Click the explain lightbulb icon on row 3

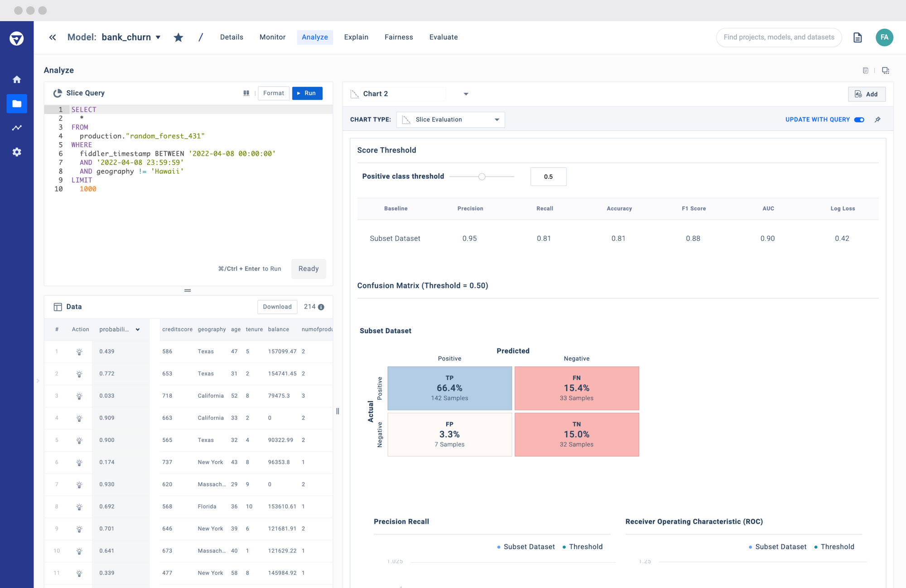tap(80, 395)
